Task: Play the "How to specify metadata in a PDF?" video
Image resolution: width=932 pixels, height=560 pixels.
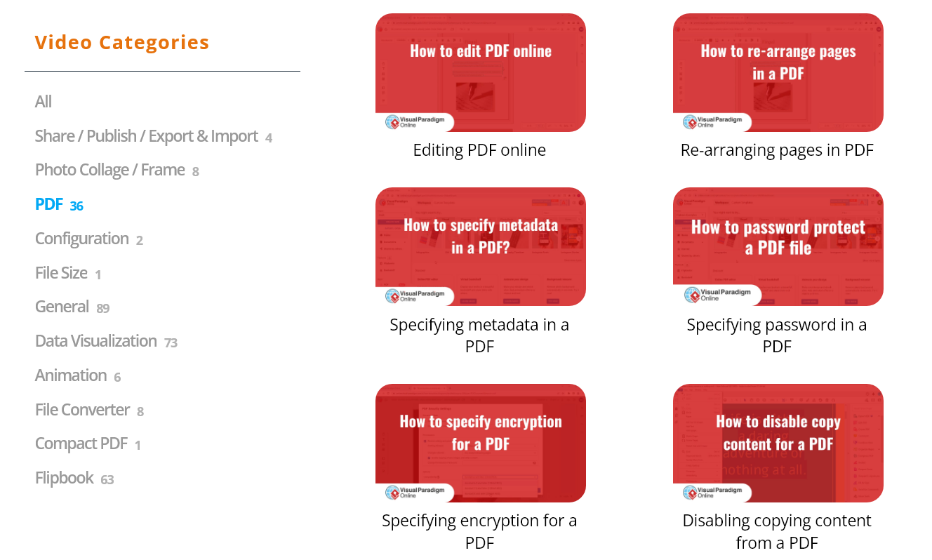Action: point(480,246)
